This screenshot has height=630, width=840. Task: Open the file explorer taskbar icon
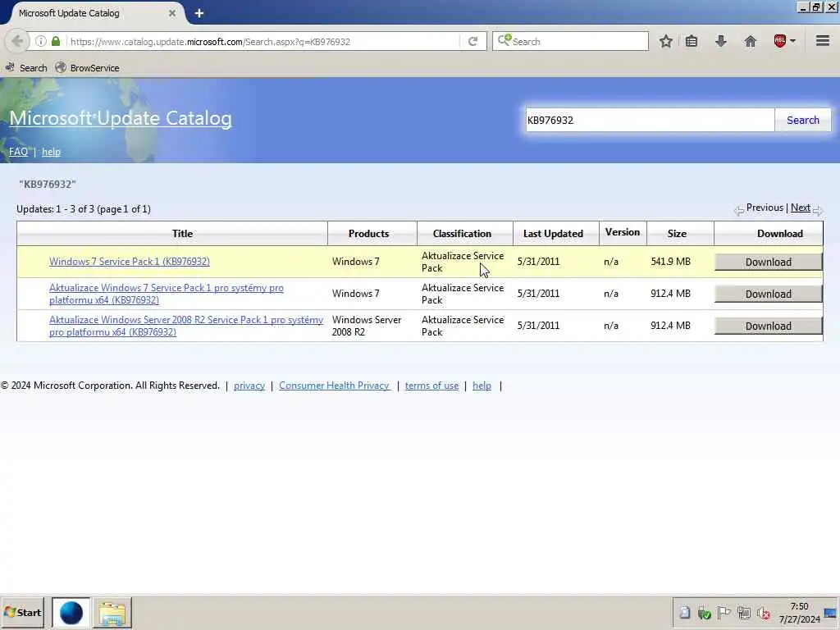(112, 613)
